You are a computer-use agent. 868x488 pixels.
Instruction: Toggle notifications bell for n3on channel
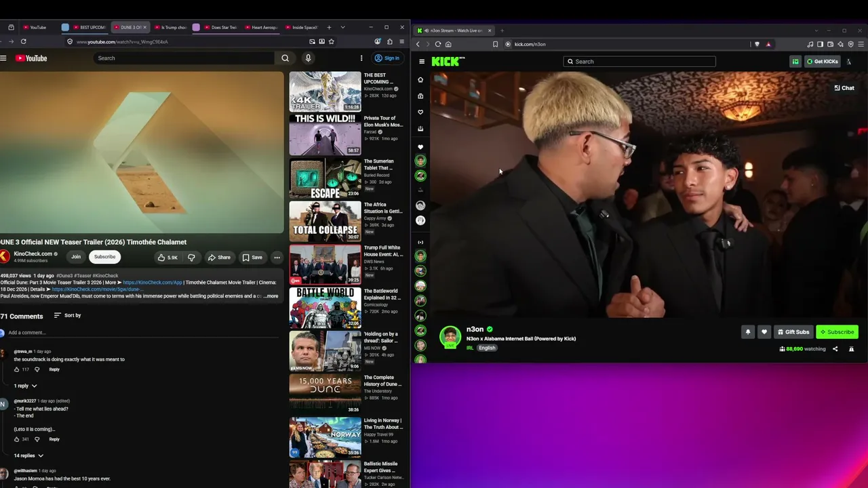(748, 332)
